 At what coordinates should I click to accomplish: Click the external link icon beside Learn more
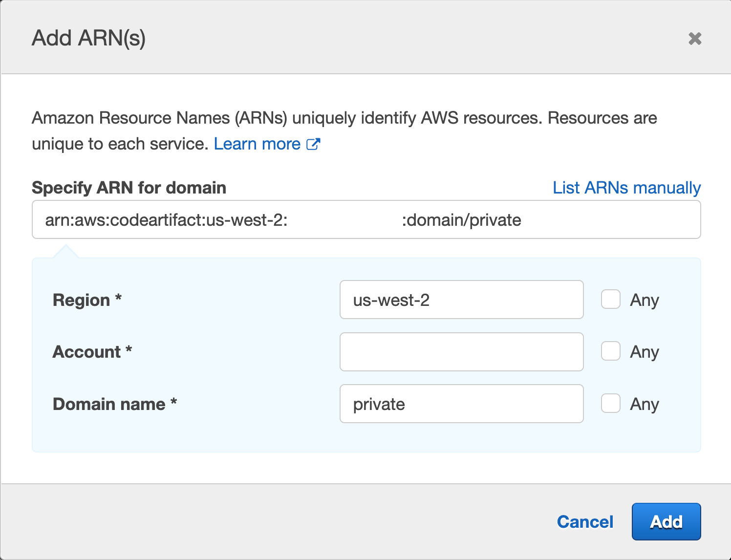pyautogui.click(x=313, y=143)
